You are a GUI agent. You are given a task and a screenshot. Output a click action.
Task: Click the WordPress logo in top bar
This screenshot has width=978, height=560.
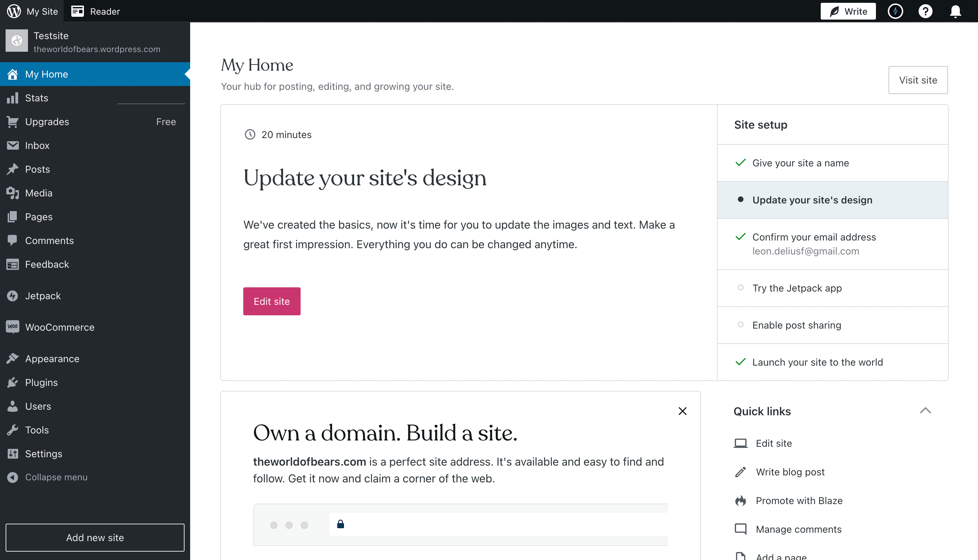[x=14, y=11]
